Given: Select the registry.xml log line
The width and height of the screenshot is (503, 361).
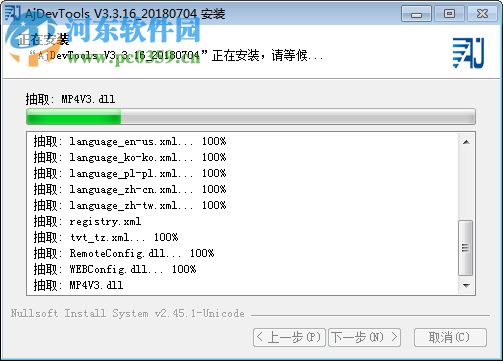Looking at the screenshot, I should coord(87,221).
